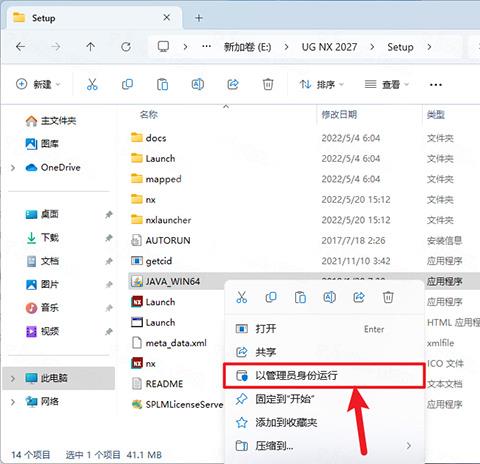Click the Copy icon in the top toolbar
The image size is (480, 464).
point(127,84)
